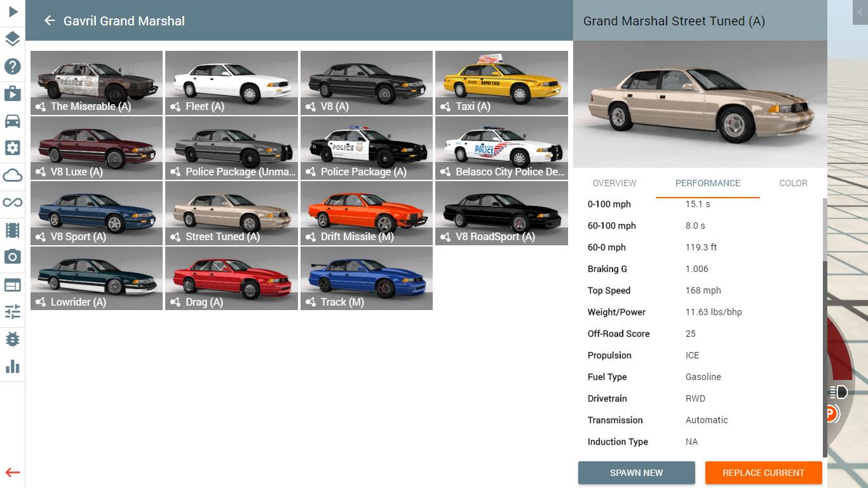Open the bar chart performance icon
The image size is (868, 488).
13,367
